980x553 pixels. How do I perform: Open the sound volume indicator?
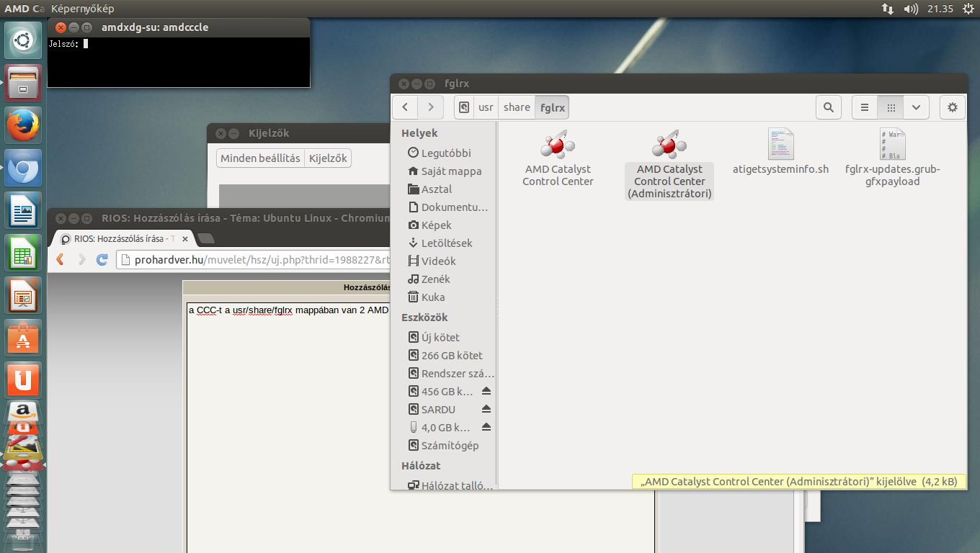click(911, 9)
